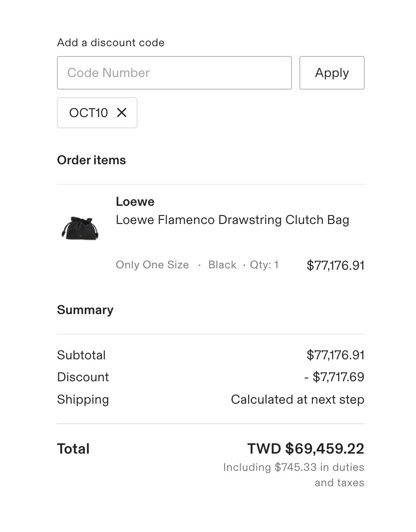Click the Subtotal label
This screenshot has width=416, height=532.
(81, 355)
